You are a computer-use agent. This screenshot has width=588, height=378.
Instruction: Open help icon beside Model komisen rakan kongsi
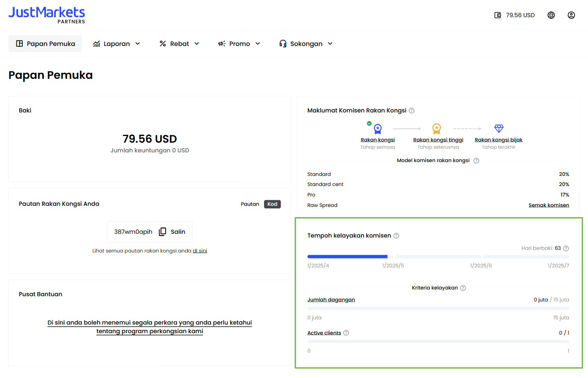[x=476, y=161]
